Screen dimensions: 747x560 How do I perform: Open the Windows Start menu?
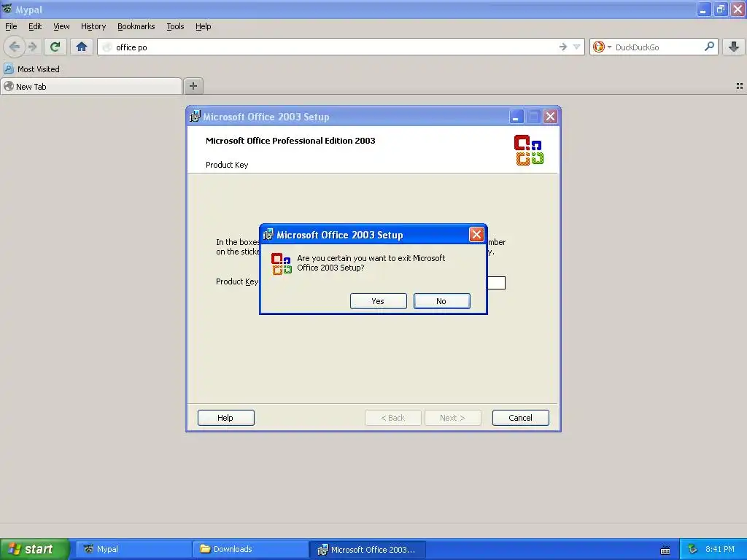[x=34, y=549]
